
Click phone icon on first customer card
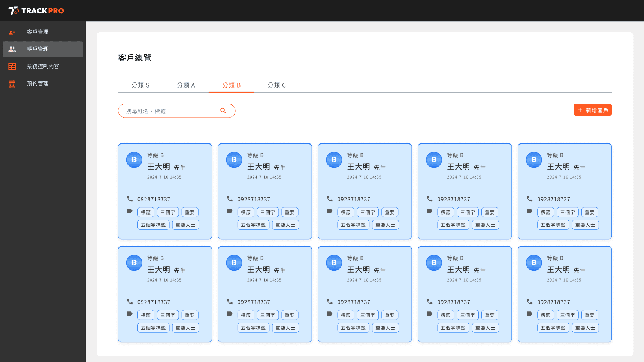click(x=130, y=199)
